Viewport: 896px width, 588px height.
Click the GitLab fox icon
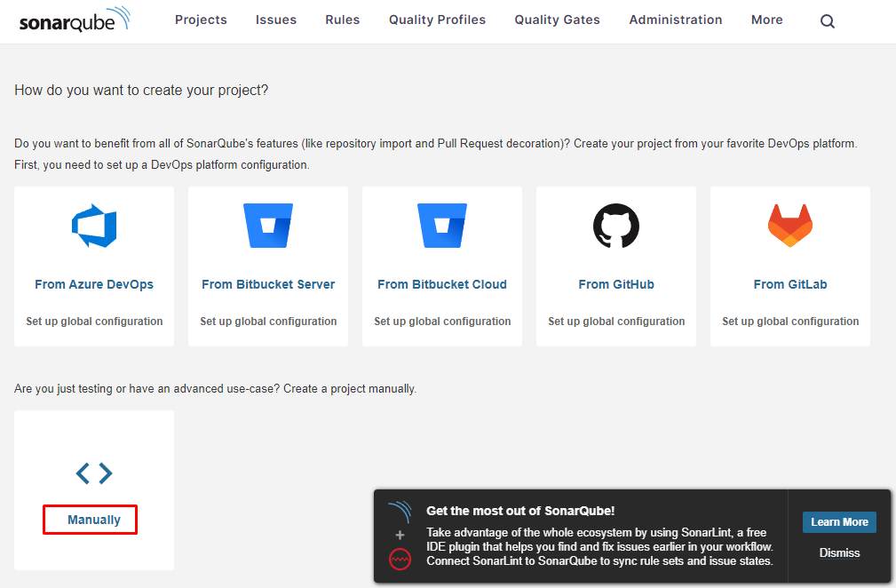[x=790, y=226]
